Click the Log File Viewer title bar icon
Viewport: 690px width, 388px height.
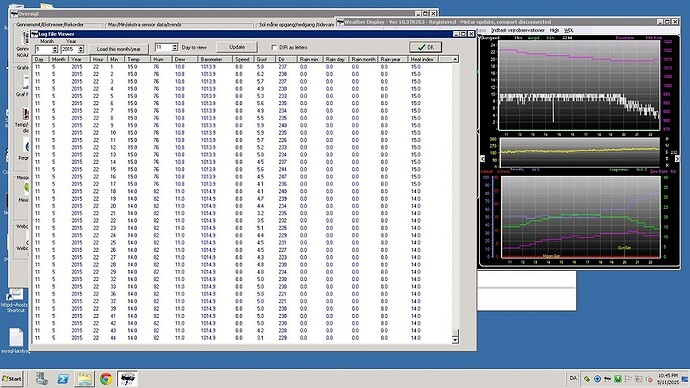[x=35, y=34]
